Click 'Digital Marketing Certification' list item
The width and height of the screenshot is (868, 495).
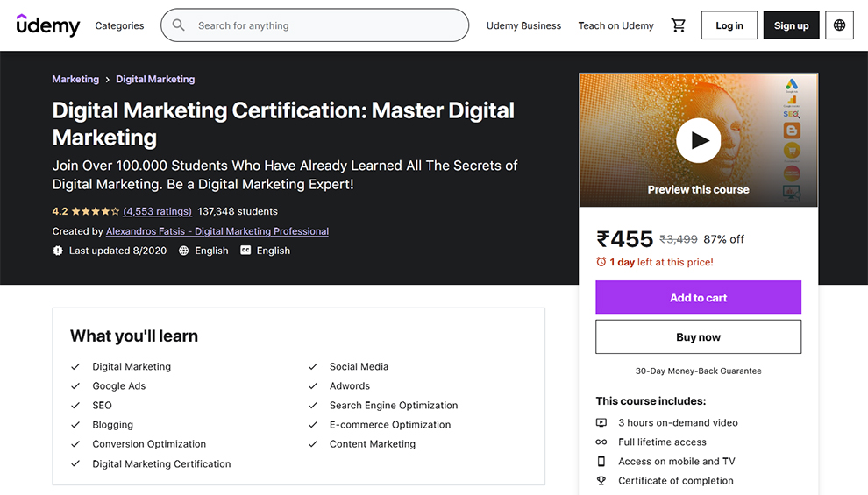pyautogui.click(x=161, y=464)
